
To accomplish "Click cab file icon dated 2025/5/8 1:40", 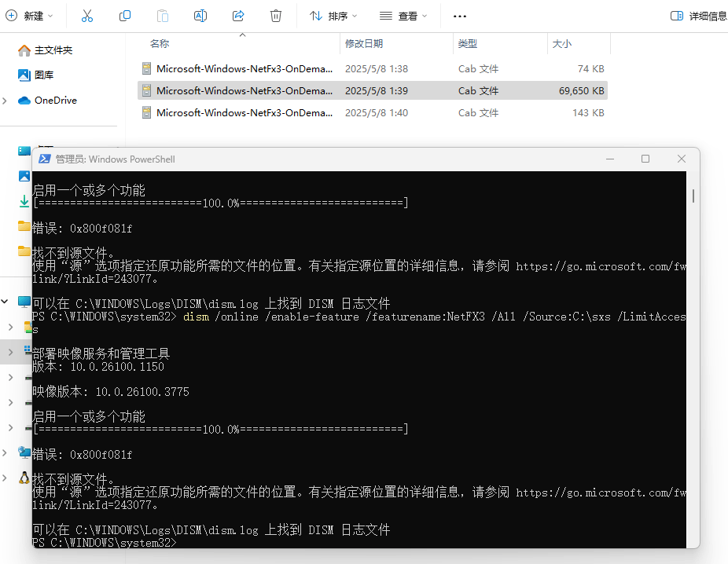I will [146, 112].
